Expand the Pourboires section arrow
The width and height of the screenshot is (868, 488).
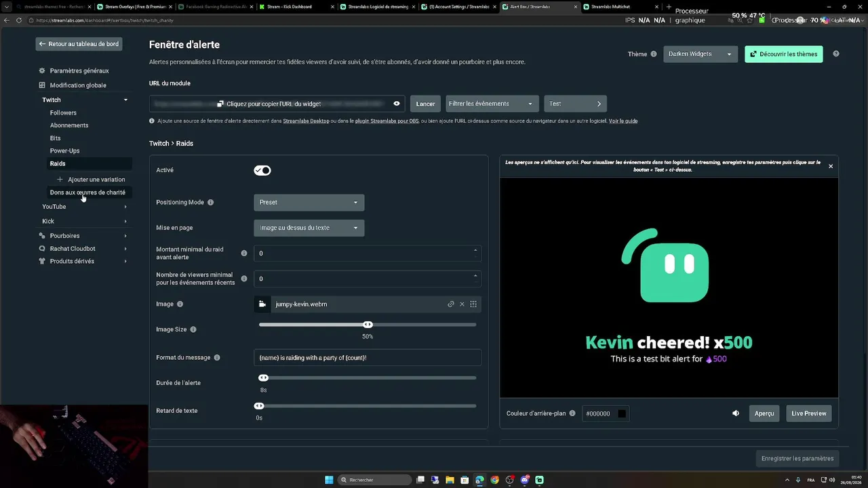(125, 236)
